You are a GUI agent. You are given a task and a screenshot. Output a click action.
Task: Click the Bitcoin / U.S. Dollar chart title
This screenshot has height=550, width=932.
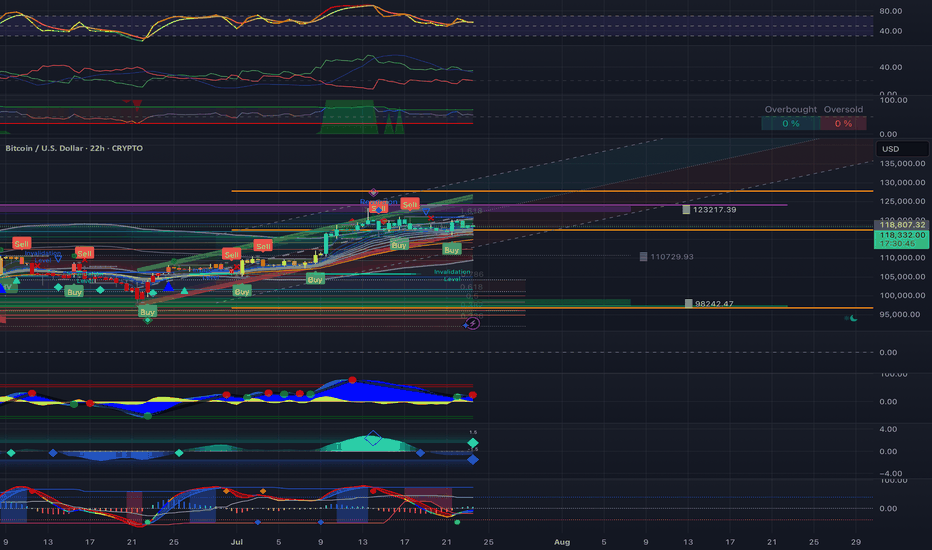(74, 148)
